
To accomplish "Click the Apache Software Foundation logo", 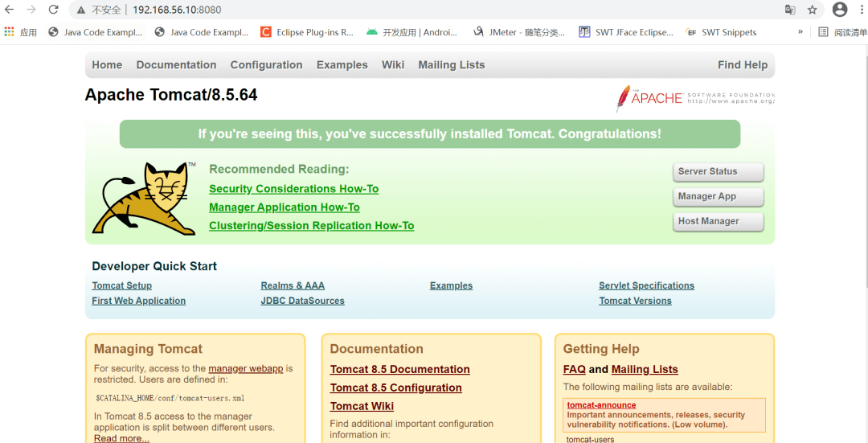I will [x=695, y=98].
